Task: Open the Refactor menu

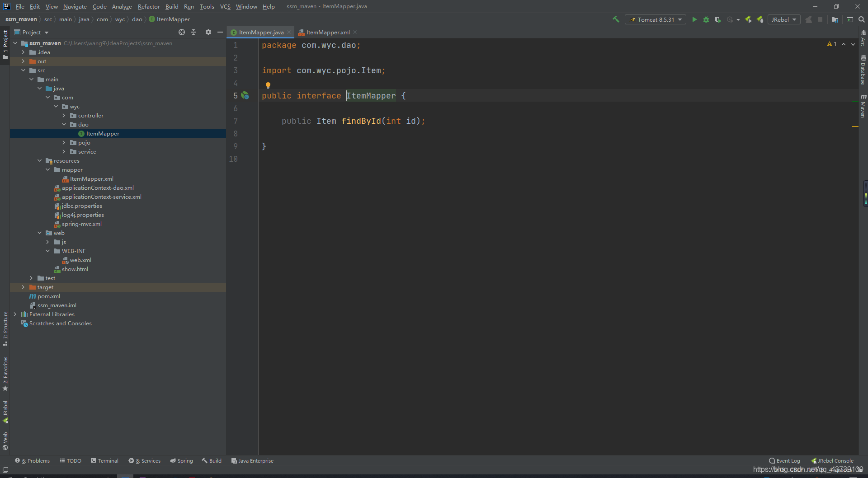Action: (149, 6)
